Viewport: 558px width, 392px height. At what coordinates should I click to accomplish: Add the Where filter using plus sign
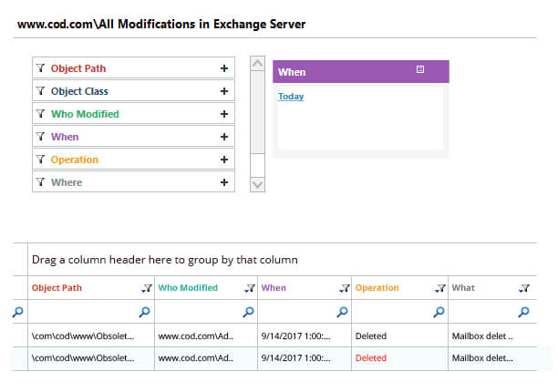224,182
